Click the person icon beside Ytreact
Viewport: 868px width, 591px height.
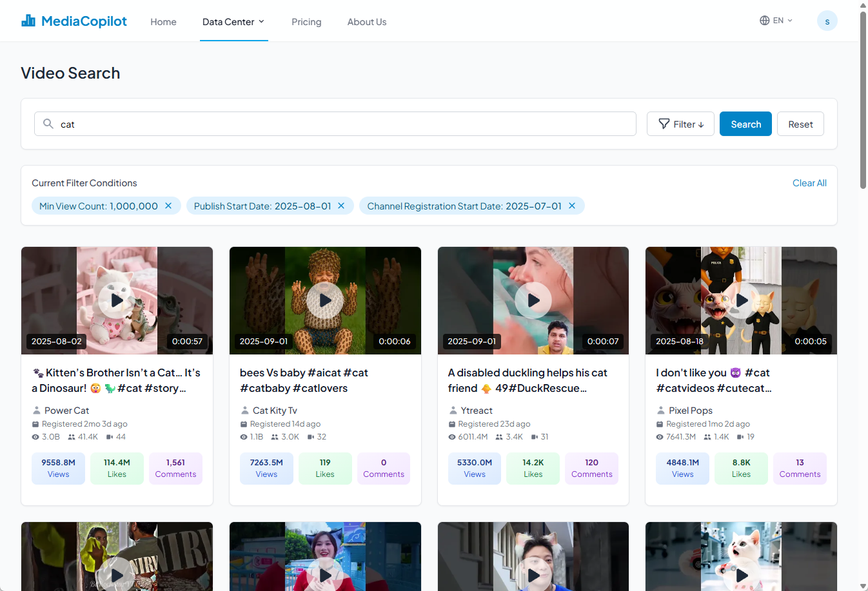(x=453, y=411)
